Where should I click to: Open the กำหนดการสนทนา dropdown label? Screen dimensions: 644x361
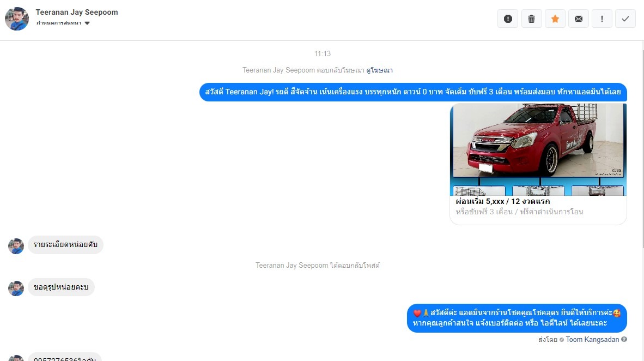58,23
